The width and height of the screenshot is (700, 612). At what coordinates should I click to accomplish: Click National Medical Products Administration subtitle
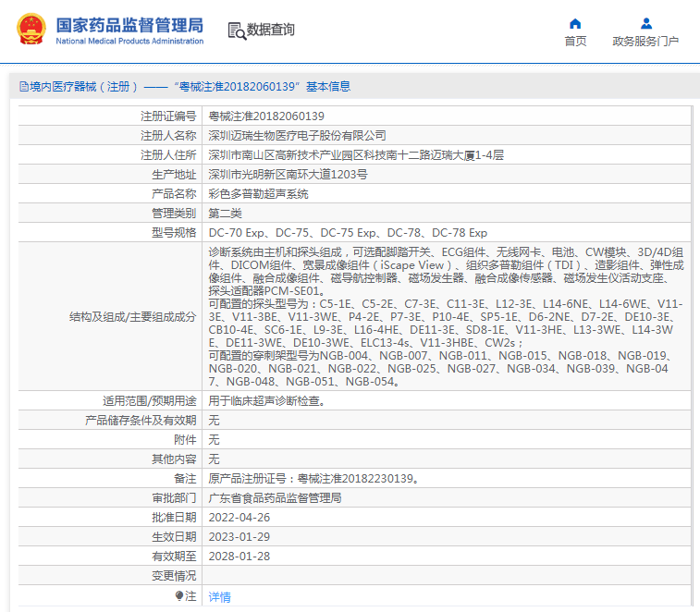[x=129, y=41]
